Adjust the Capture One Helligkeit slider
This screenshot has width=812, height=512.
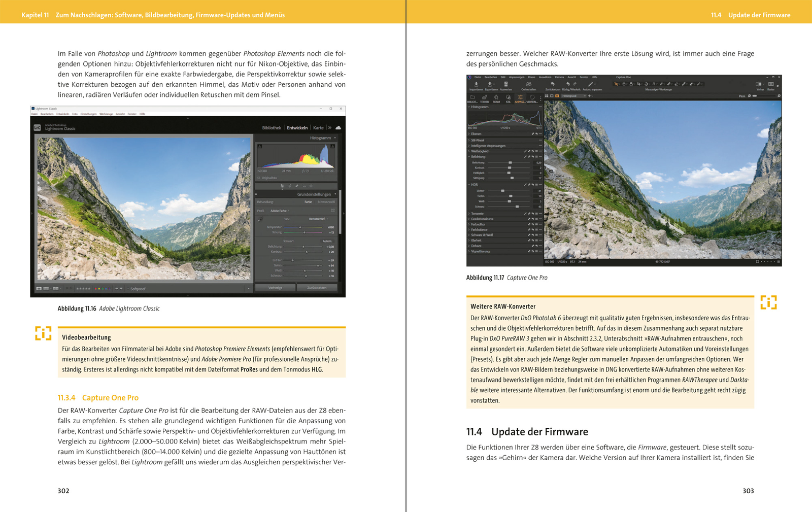(x=510, y=173)
